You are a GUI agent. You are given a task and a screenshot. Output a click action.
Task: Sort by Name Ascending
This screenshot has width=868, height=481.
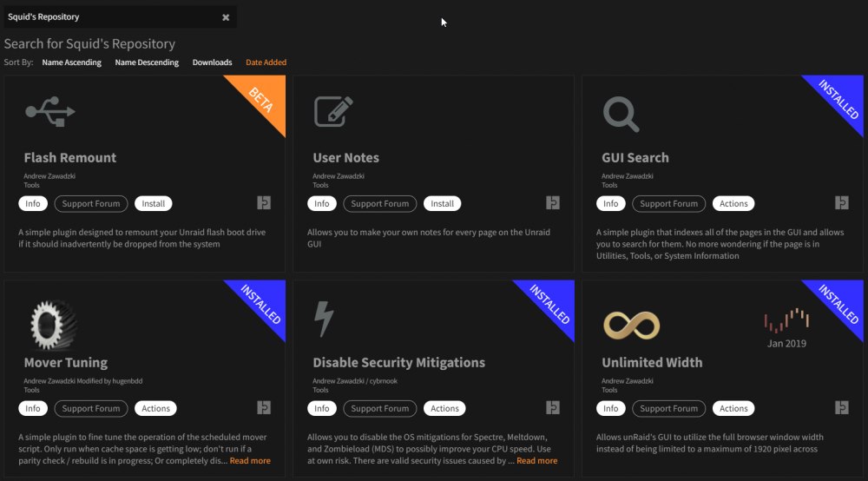click(x=71, y=63)
